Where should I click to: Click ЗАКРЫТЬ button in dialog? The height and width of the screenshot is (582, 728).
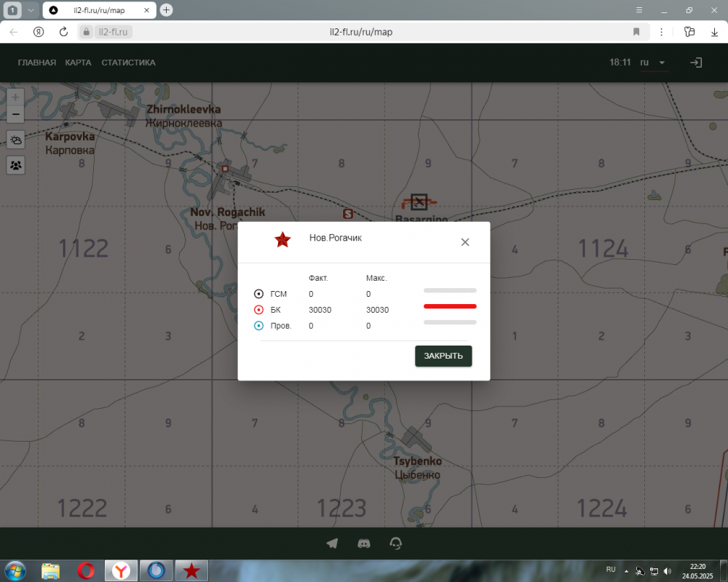click(443, 356)
